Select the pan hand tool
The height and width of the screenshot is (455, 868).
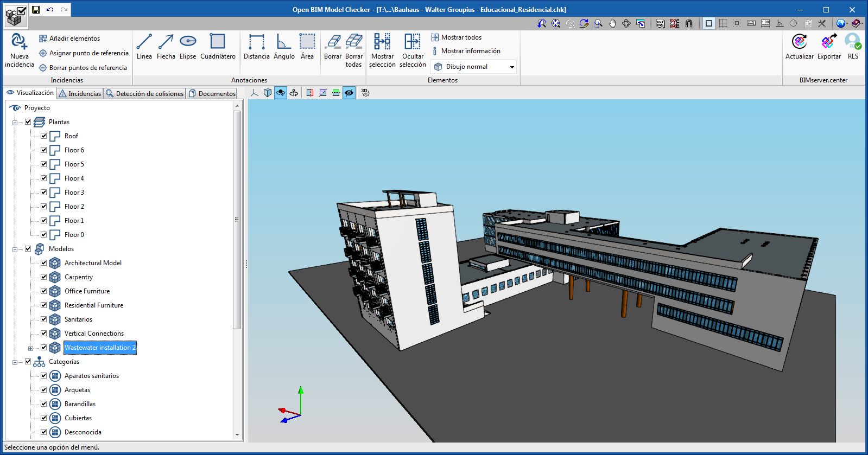(612, 23)
